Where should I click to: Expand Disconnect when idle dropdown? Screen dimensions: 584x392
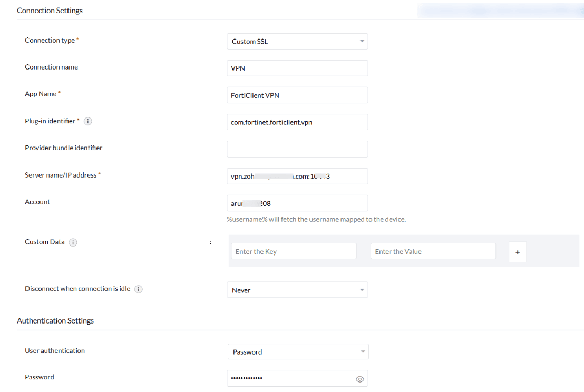[x=297, y=290]
